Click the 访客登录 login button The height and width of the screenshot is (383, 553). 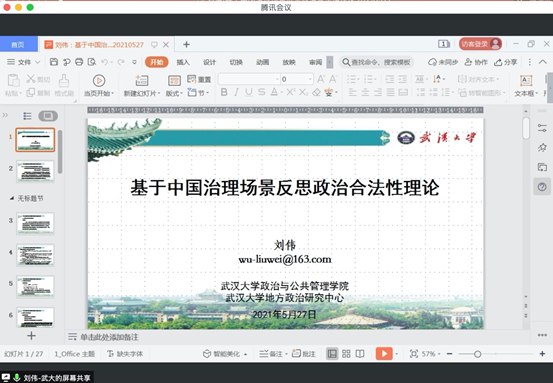pos(480,44)
